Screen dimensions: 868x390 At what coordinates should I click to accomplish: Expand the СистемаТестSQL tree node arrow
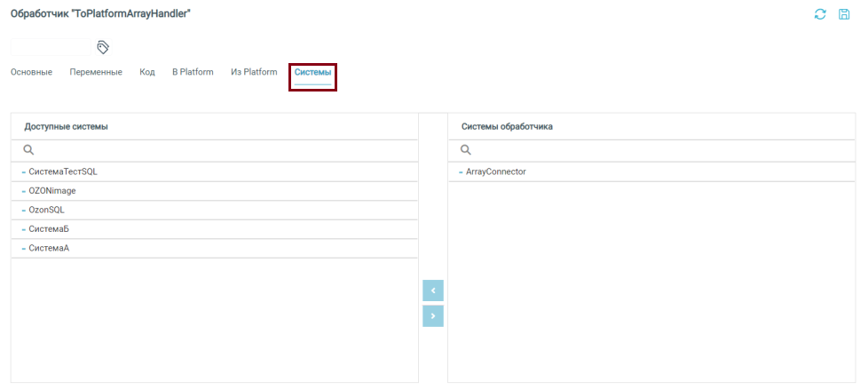click(x=23, y=172)
